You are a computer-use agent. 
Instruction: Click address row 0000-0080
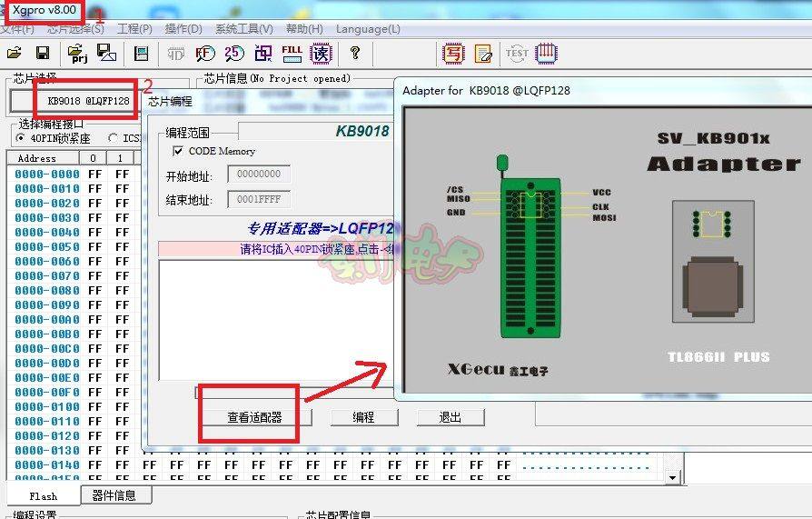[47, 290]
